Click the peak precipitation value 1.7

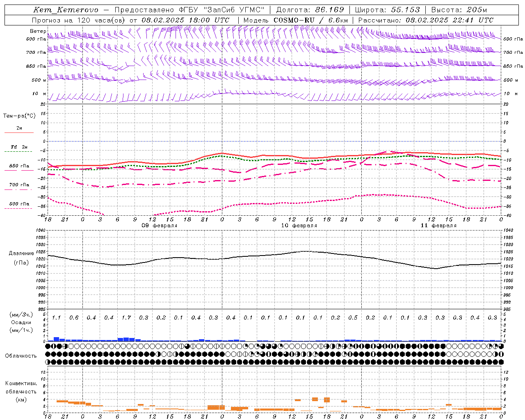point(126,317)
